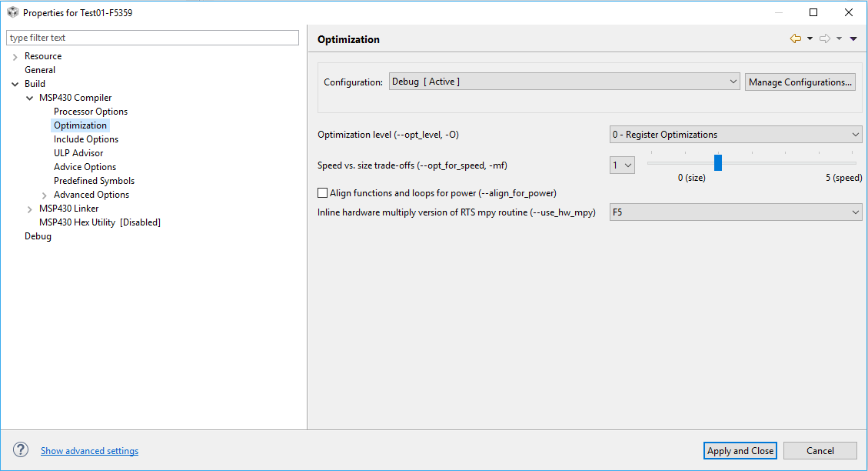
Task: Expand the Advanced Options node
Action: 45,195
